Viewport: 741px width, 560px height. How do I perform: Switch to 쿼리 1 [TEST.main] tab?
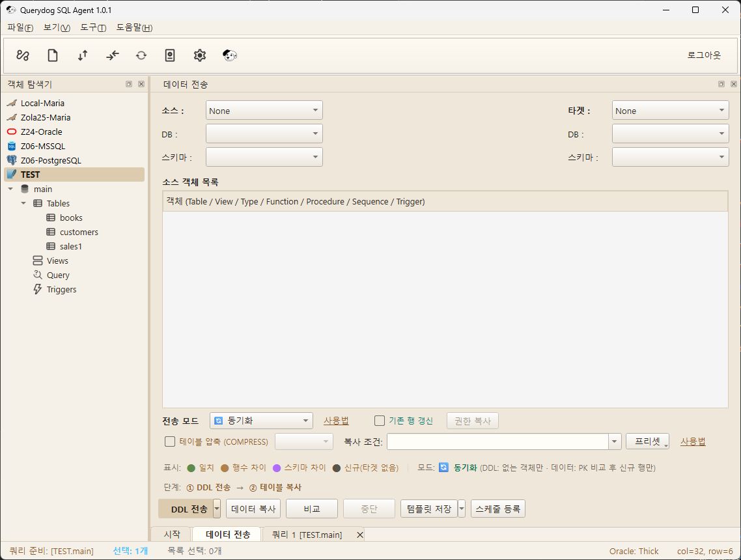pos(307,535)
